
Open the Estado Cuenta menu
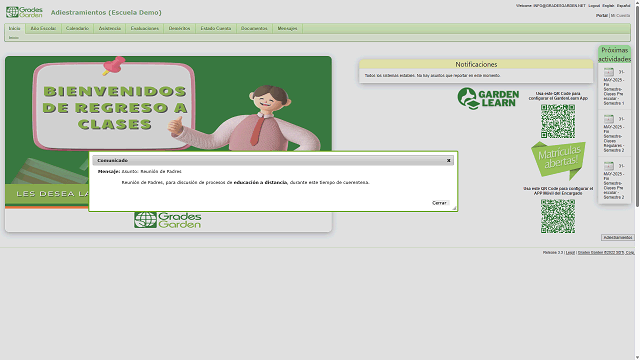tap(216, 29)
